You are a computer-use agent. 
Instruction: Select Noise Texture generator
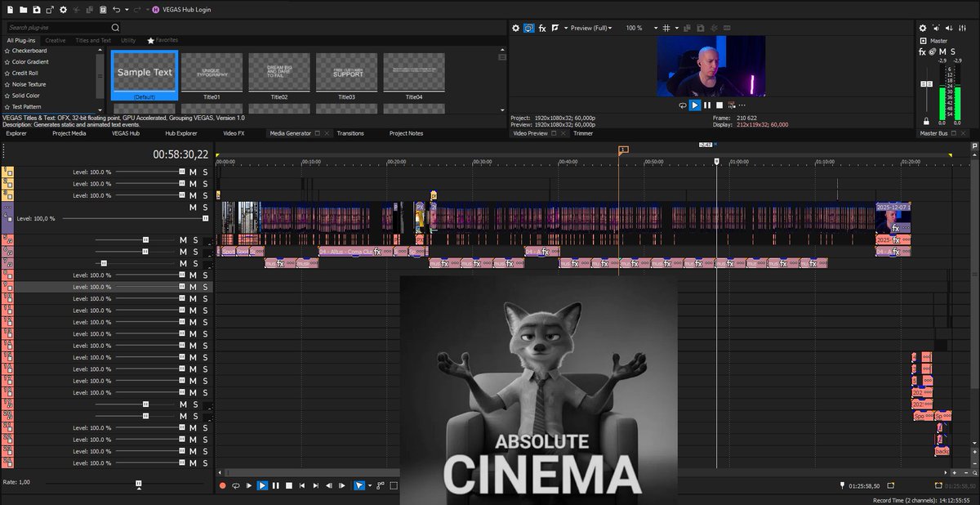pyautogui.click(x=29, y=84)
